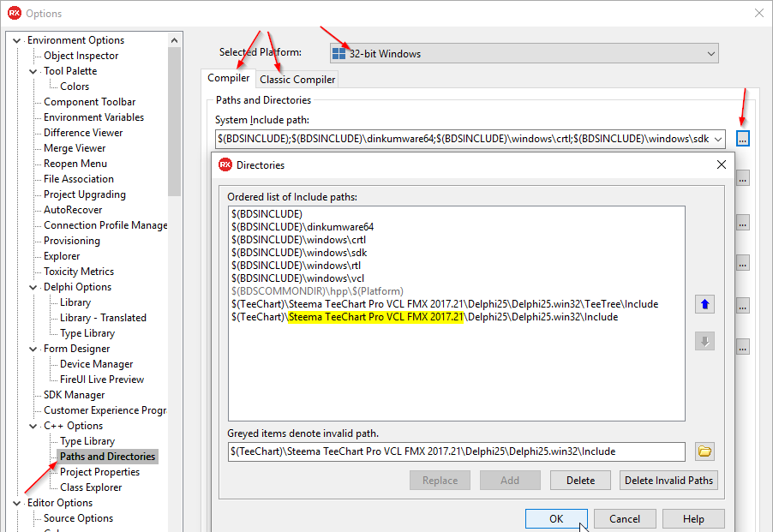The height and width of the screenshot is (532, 773).
Task: Select Toxicity Metrics tree item
Action: (x=78, y=272)
